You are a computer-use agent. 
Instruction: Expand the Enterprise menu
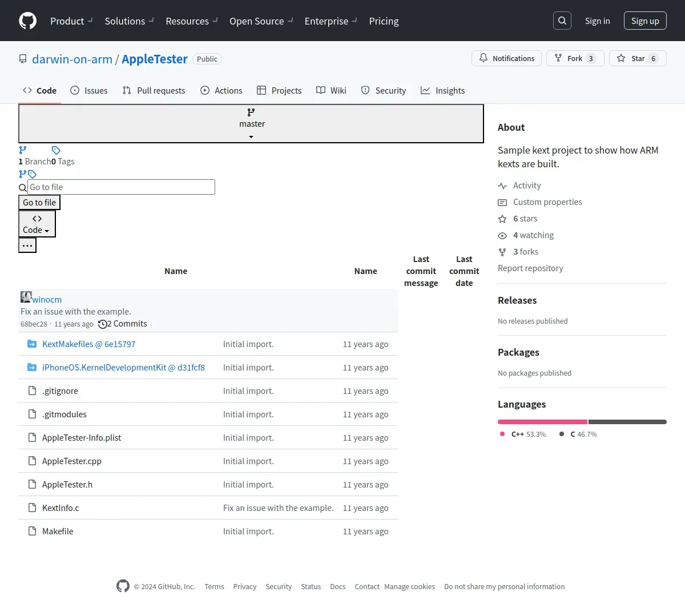coord(331,21)
